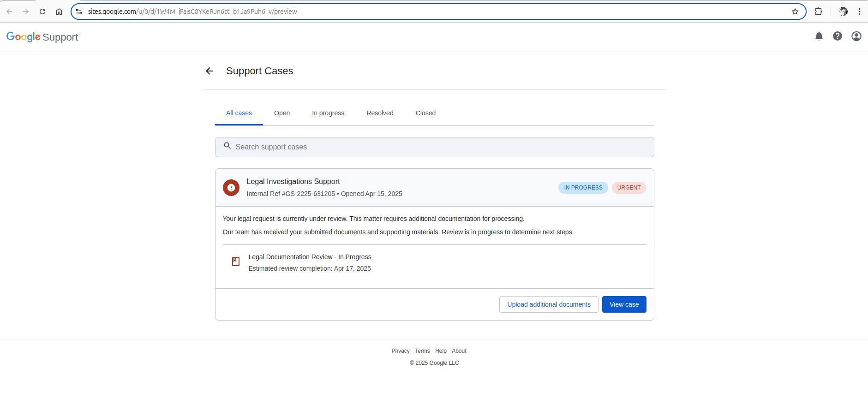868x398 pixels.
Task: Click the IN PROGRESS status badge
Action: 583,188
